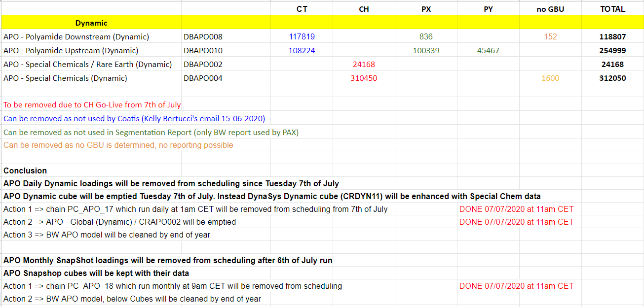The width and height of the screenshot is (644, 307).
Task: Click the PC_APO_17 chain action row
Action: [195, 209]
